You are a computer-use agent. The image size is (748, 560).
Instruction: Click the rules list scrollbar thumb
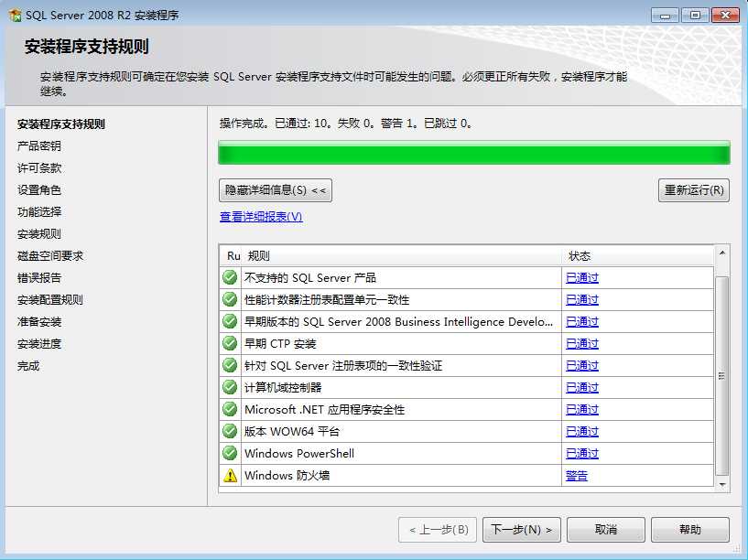pos(721,375)
